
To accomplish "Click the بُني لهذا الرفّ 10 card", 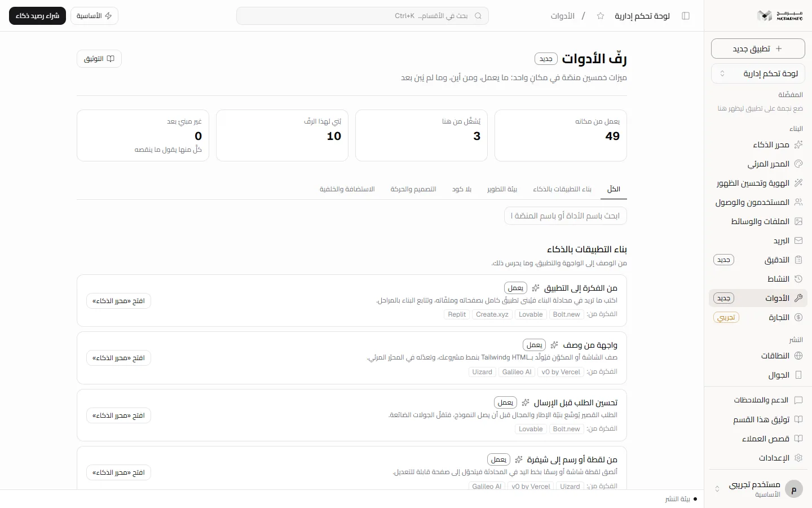I will click(x=282, y=135).
